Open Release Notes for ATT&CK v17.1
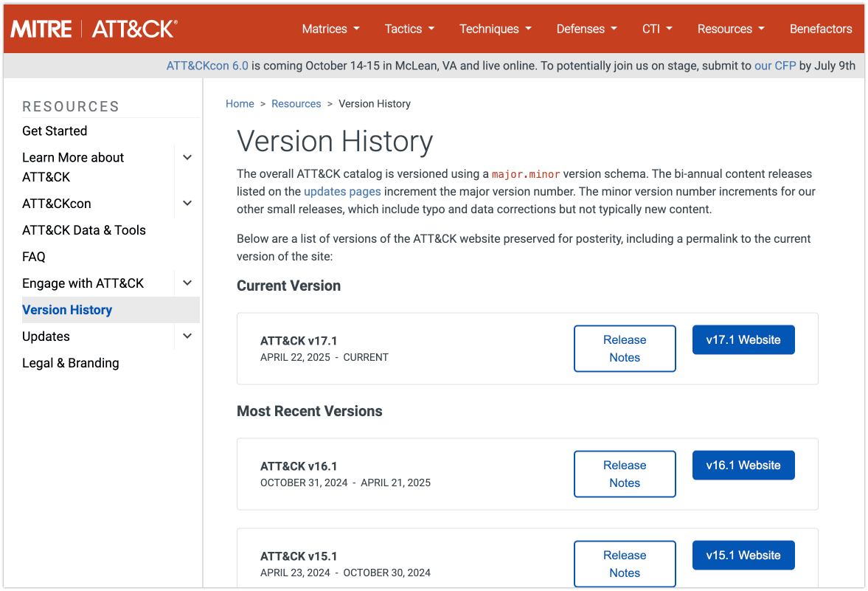 625,348
